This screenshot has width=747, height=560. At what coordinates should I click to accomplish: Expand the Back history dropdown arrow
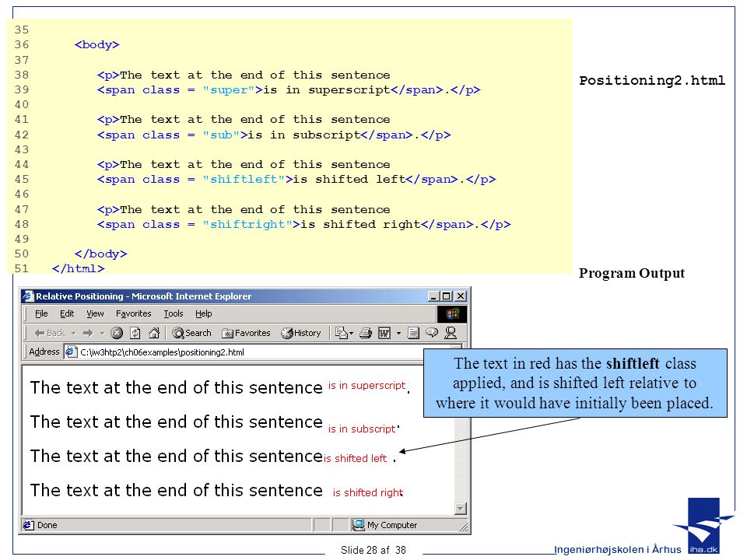73,333
